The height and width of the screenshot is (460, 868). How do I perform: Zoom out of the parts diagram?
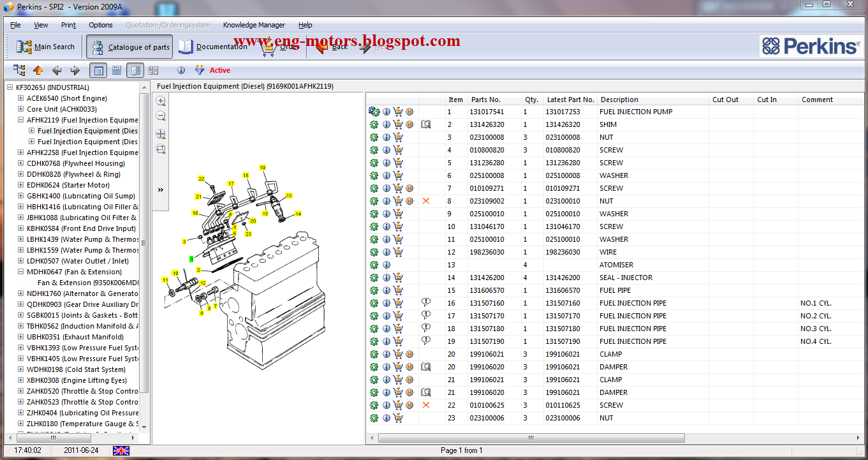(161, 116)
